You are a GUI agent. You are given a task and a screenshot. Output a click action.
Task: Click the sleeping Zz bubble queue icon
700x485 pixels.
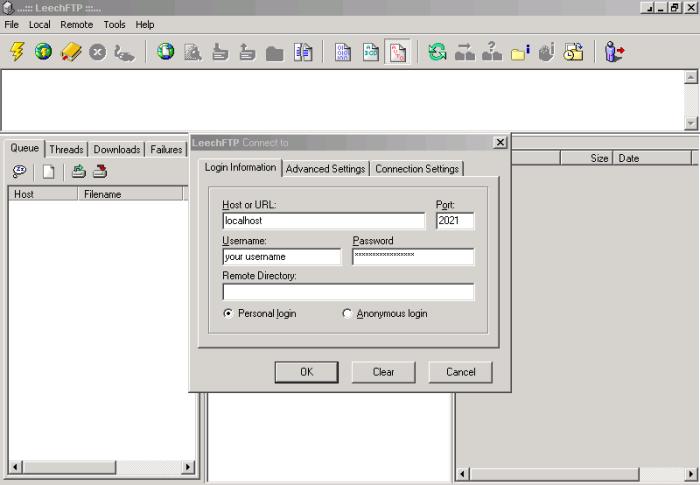(x=19, y=172)
